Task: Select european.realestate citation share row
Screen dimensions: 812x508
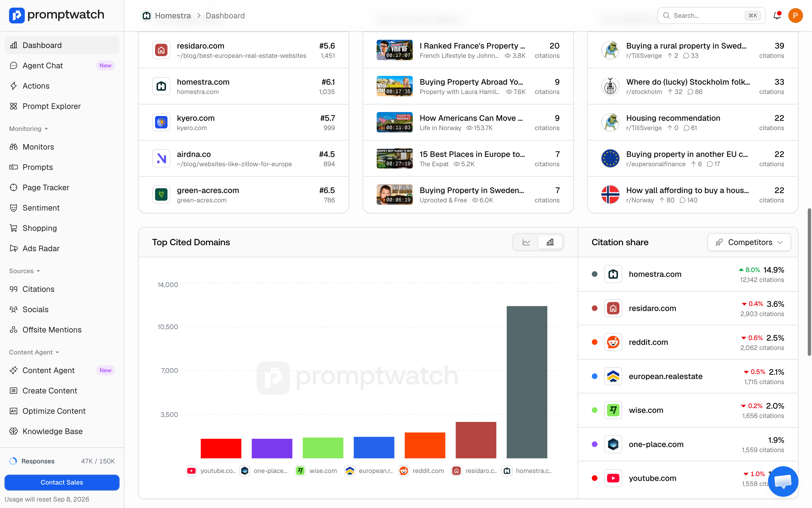Action: pos(688,376)
